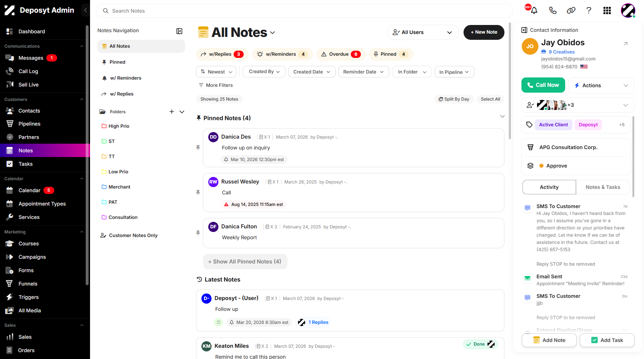Open the Created By dropdown

click(x=264, y=72)
